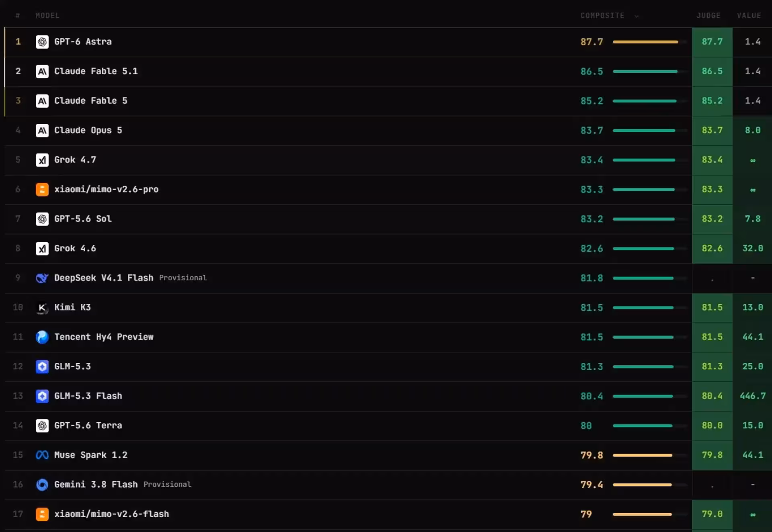The width and height of the screenshot is (772, 532).
Task: Click the orange Xiaomi icon for mimo-v2.6-pro
Action: (x=42, y=189)
